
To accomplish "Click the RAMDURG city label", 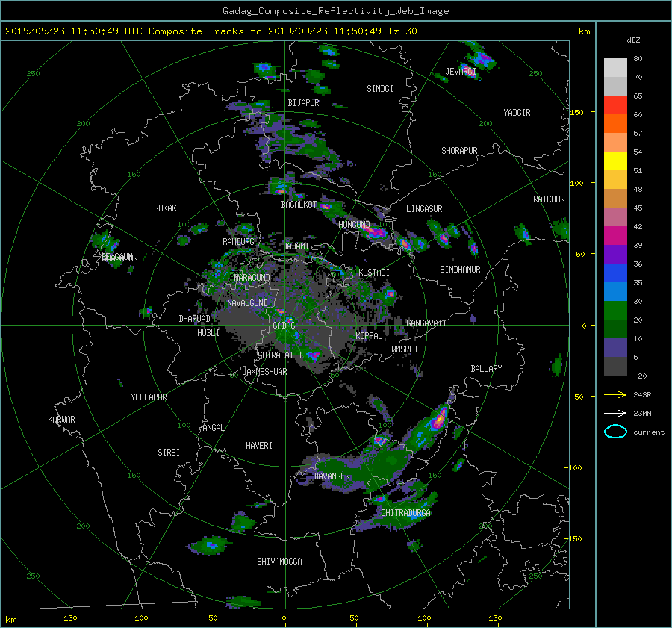I will point(238,242).
